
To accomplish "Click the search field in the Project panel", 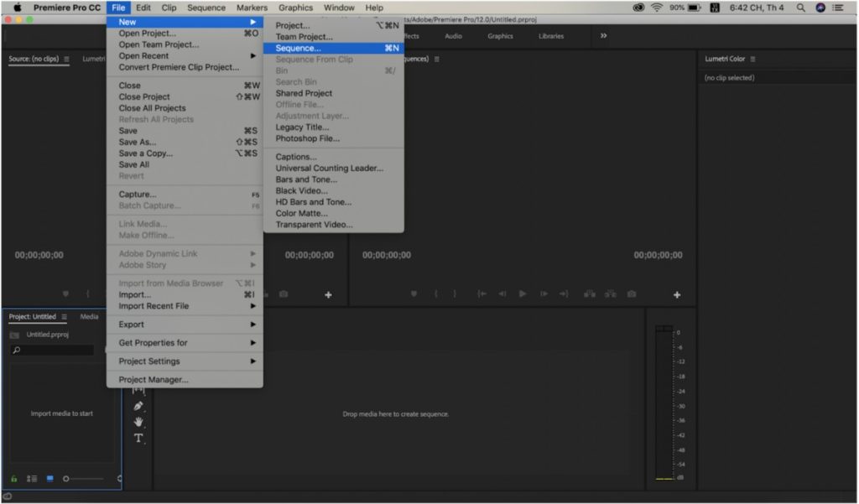I will tap(52, 350).
